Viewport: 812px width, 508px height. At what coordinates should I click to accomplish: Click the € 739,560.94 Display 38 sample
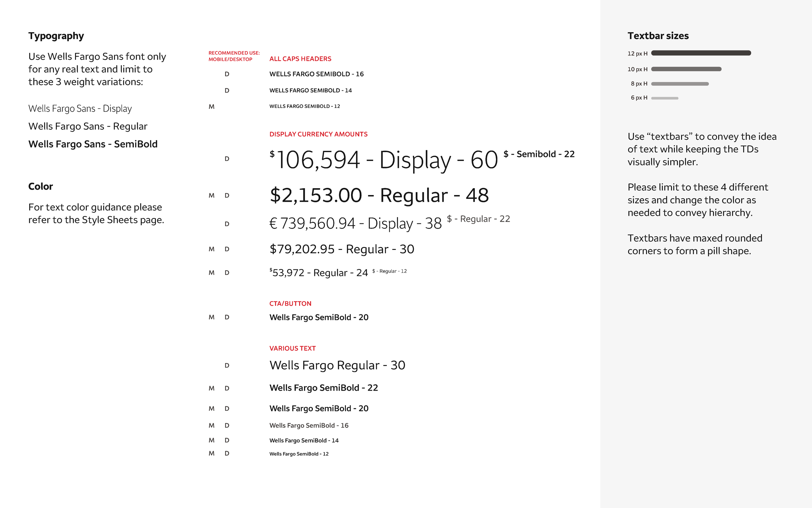[x=355, y=224]
